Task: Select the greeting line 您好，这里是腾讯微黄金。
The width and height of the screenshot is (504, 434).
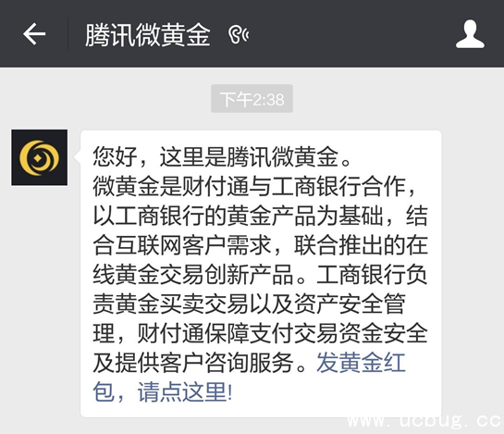Action: (222, 156)
